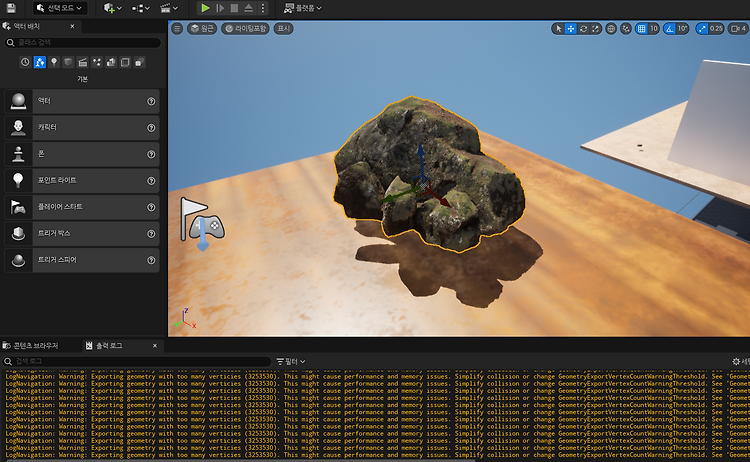Toggle grid snapping on the viewport toolbar

tap(641, 29)
